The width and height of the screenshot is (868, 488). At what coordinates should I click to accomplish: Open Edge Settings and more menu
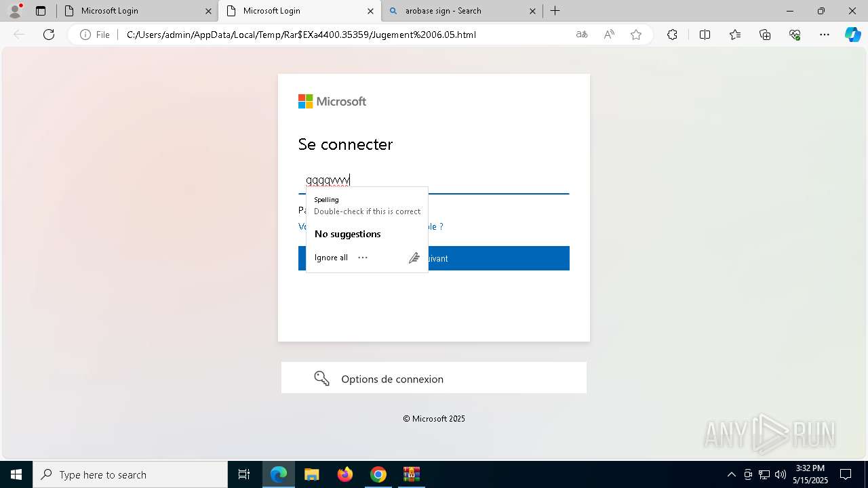(825, 35)
